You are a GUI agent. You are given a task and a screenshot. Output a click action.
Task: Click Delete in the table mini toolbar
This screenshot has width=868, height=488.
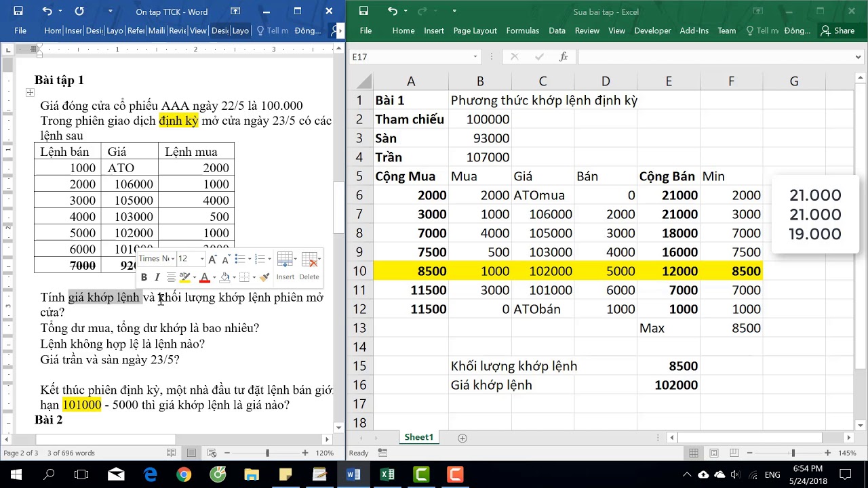[x=309, y=265]
